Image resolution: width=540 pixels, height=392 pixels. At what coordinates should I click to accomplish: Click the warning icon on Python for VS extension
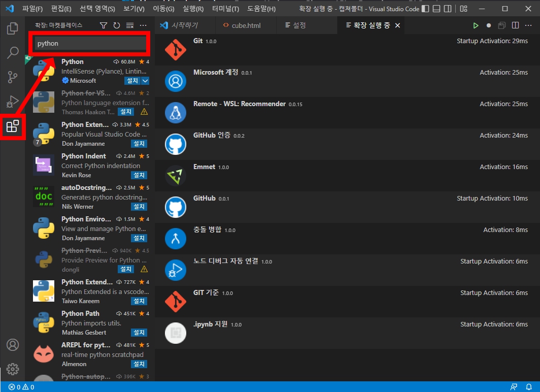click(x=144, y=112)
